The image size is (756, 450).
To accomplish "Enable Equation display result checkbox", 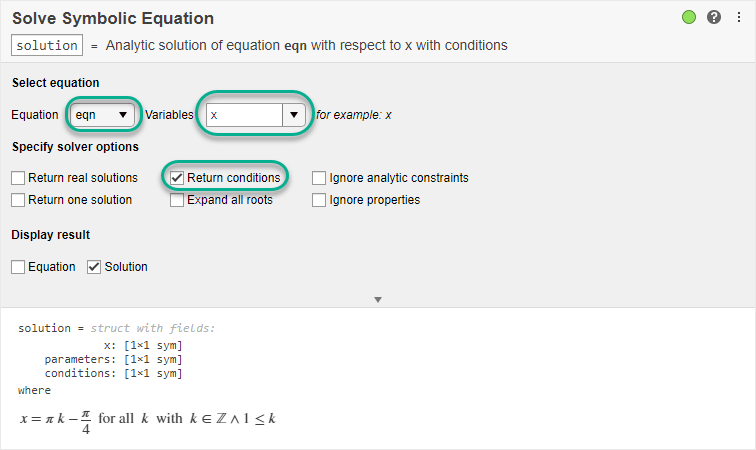I will pos(19,267).
